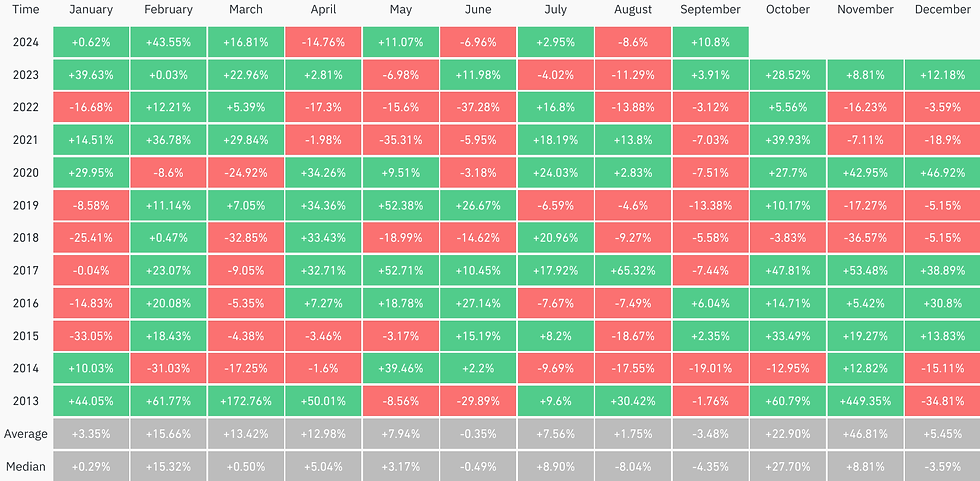This screenshot has height=481, width=980.
Task: Select the 2019 row label
Action: 26,205
